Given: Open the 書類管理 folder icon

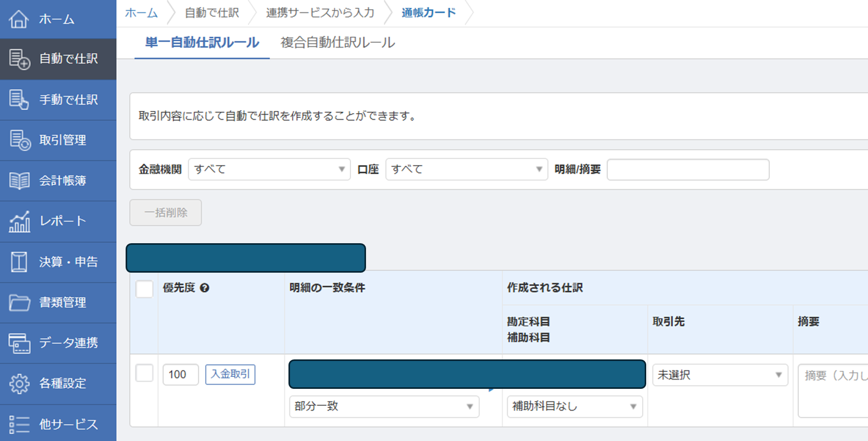Looking at the screenshot, I should click(19, 302).
